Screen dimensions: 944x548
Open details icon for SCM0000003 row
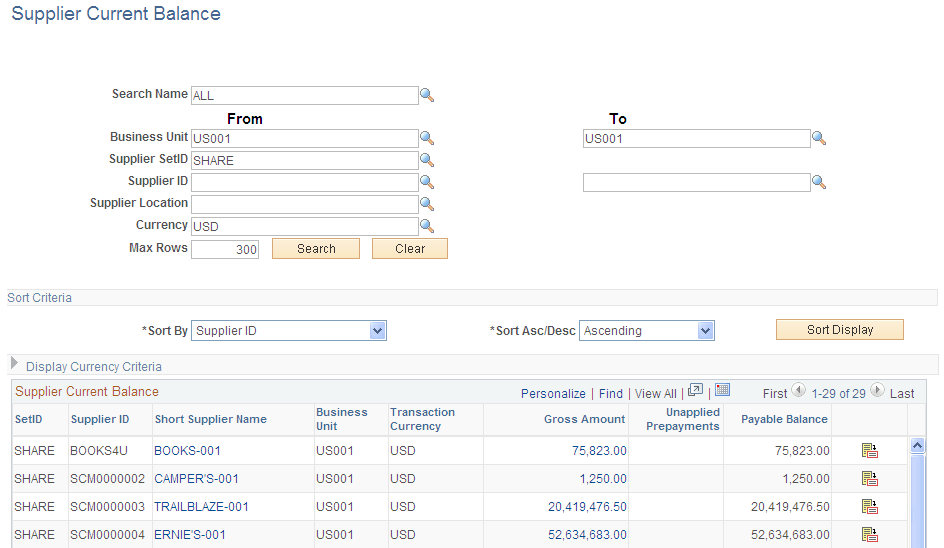click(x=870, y=506)
